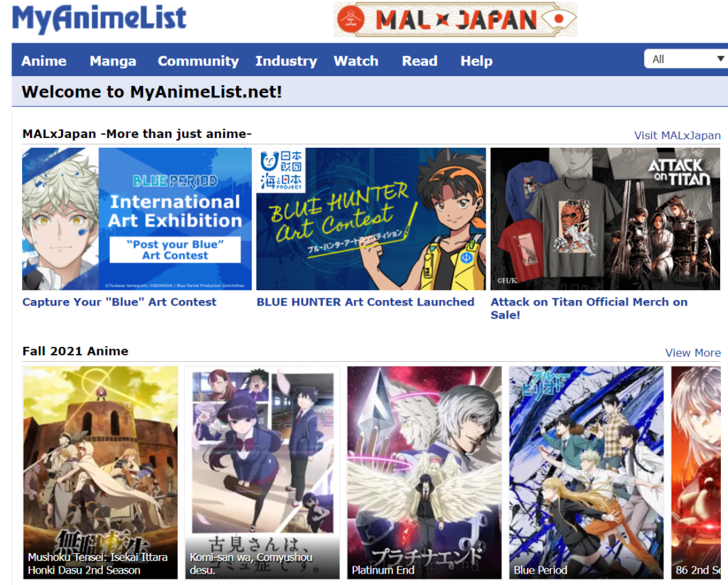Image resolution: width=728 pixels, height=585 pixels.
Task: Expand the All search category dropdown
Action: [686, 59]
